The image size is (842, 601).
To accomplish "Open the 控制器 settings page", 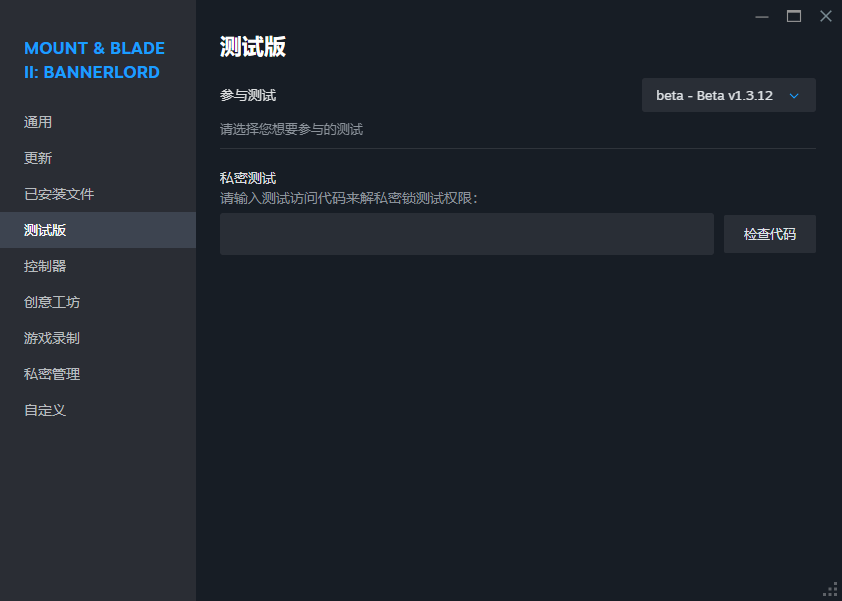I will click(x=45, y=266).
